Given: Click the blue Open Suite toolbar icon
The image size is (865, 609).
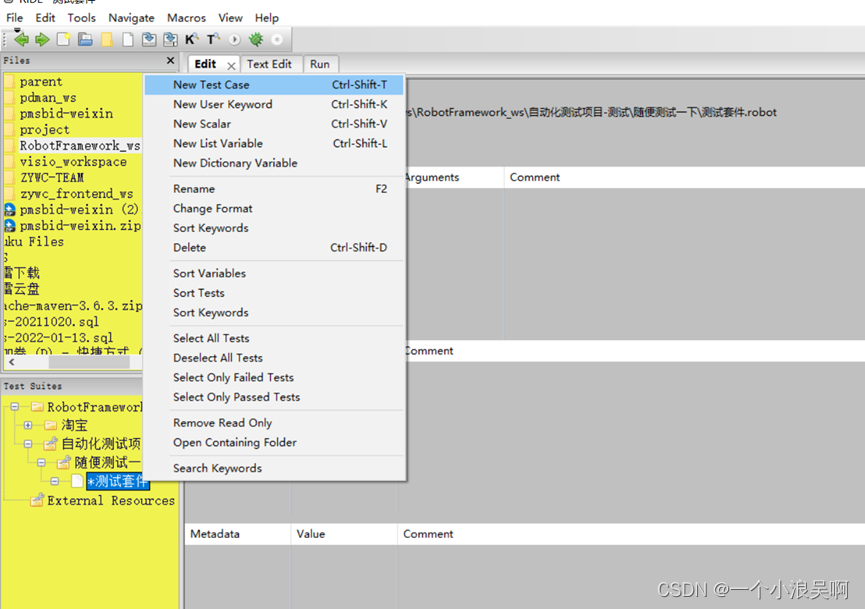Looking at the screenshot, I should coord(85,40).
